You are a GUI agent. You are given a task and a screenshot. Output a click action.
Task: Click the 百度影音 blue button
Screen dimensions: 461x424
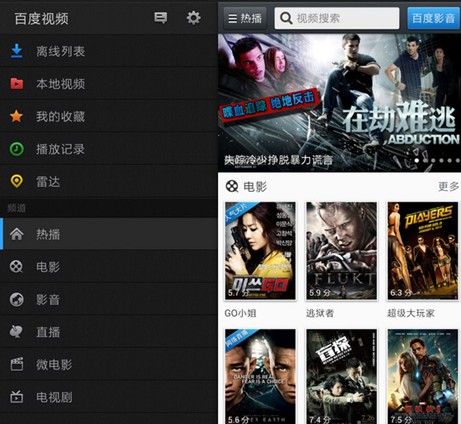click(x=433, y=18)
